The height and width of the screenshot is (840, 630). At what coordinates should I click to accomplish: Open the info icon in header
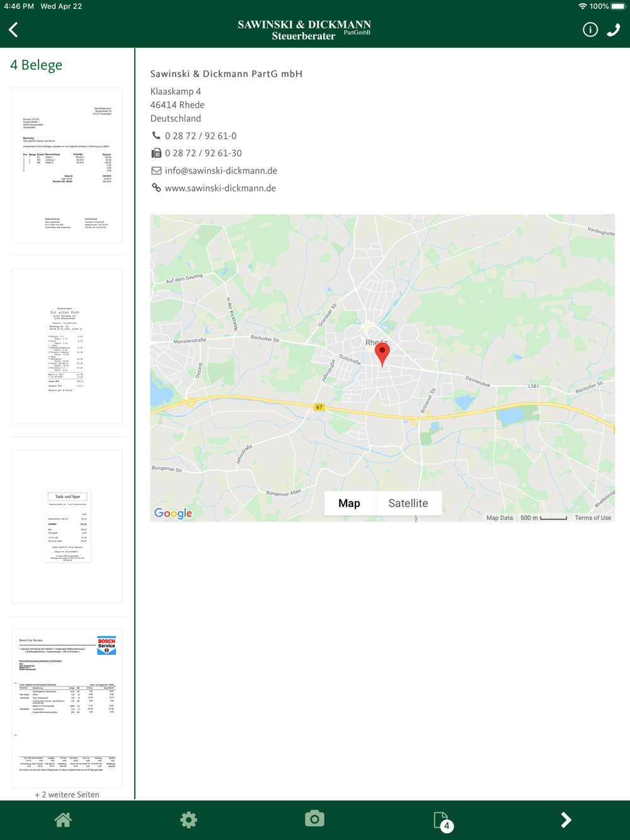coord(590,30)
